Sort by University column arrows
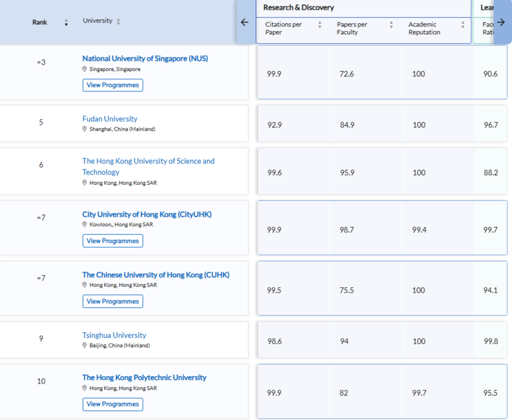Screen dimensions: 512x420 [118, 22]
